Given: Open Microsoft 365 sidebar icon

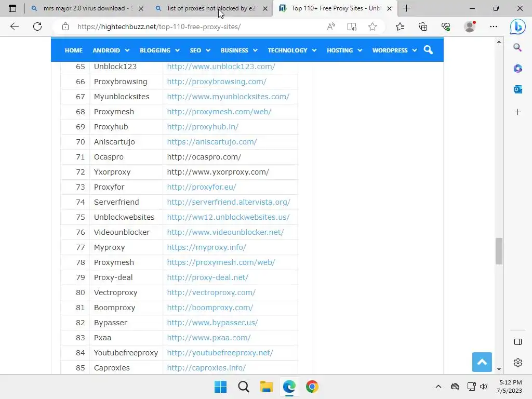Looking at the screenshot, I should (x=517, y=69).
